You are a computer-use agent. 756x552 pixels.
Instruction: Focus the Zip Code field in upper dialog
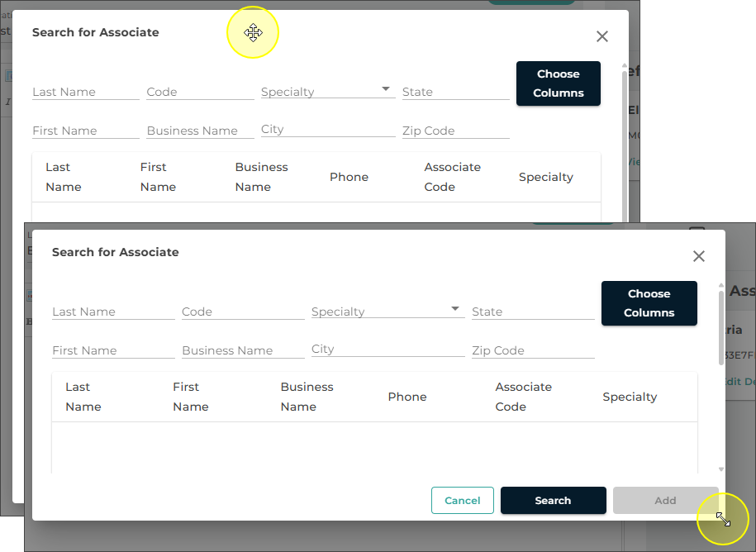(x=455, y=131)
